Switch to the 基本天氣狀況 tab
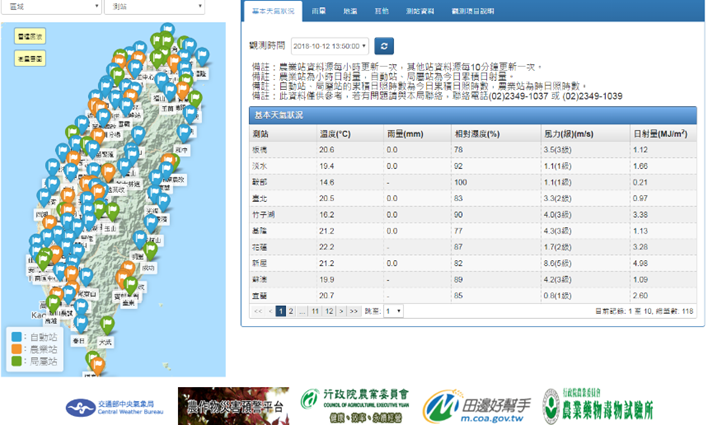 point(273,11)
